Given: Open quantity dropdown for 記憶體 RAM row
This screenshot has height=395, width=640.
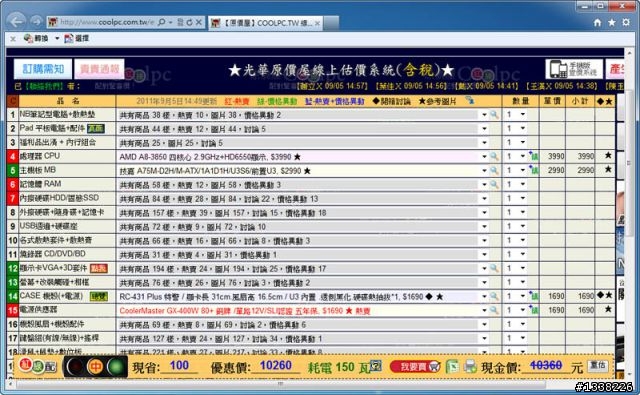Looking at the screenshot, I should pos(523,184).
